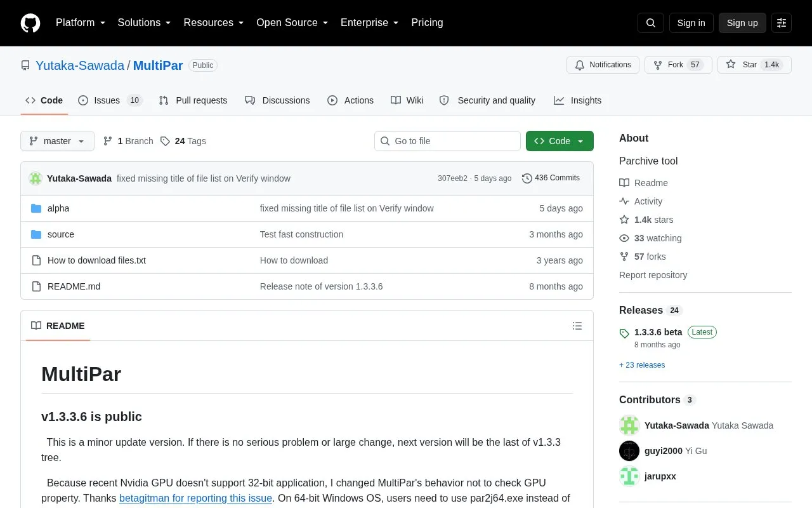
Task: Click the README outline list icon
Action: (577, 326)
